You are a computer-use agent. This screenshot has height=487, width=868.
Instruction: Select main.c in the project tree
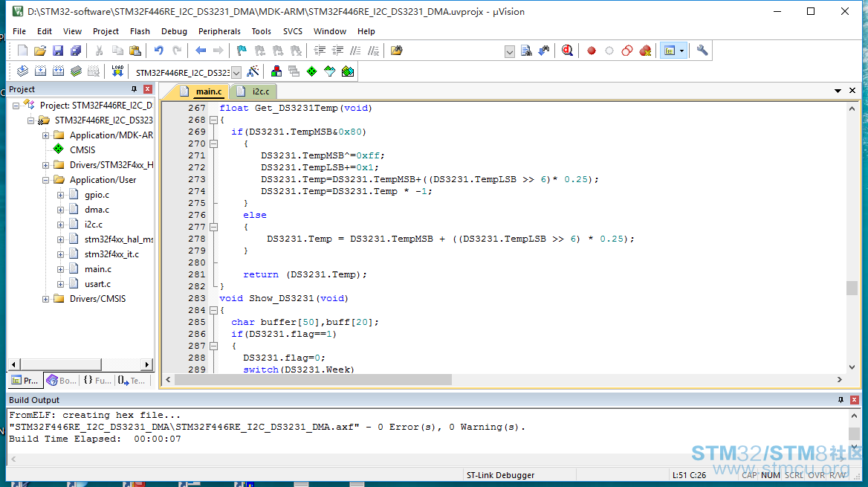[98, 269]
